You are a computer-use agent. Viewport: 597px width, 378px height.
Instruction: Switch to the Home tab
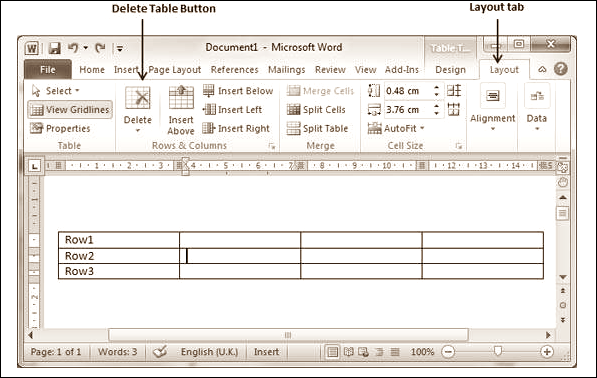(x=92, y=70)
